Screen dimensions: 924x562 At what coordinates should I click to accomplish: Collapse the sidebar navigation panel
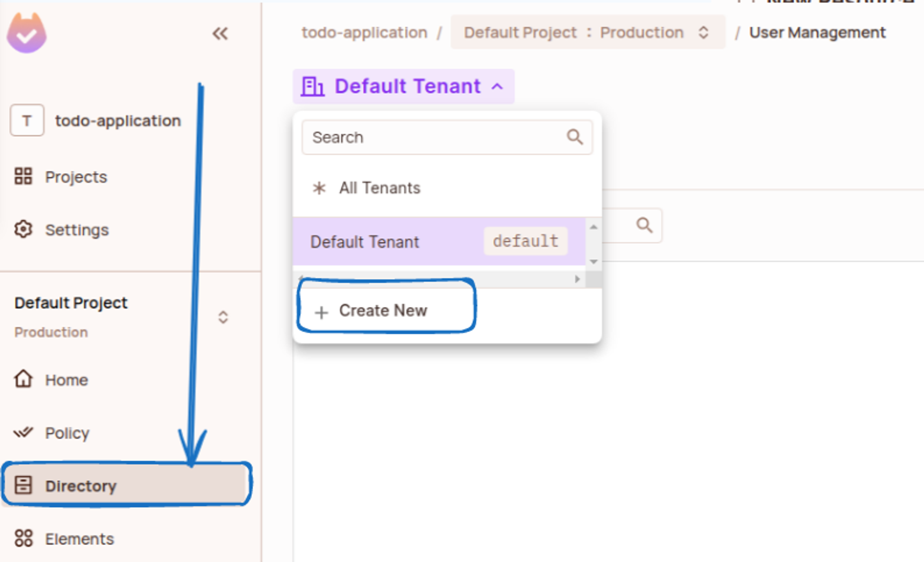point(220,33)
